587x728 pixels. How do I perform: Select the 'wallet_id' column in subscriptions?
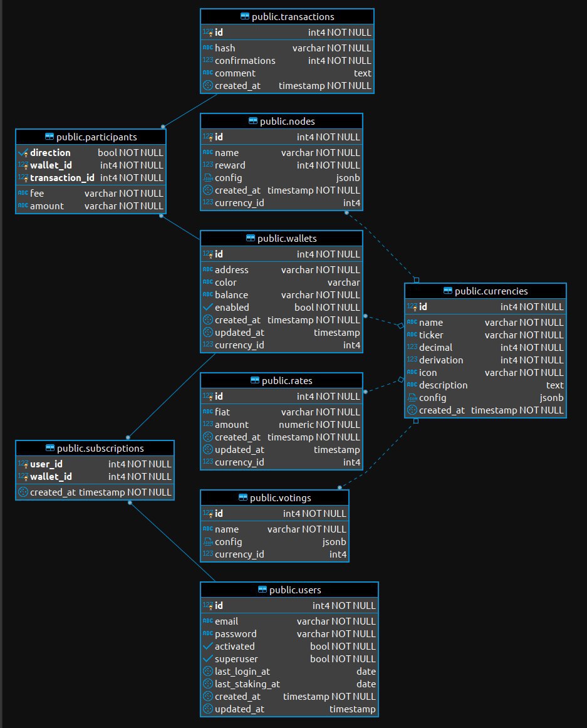coord(95,476)
